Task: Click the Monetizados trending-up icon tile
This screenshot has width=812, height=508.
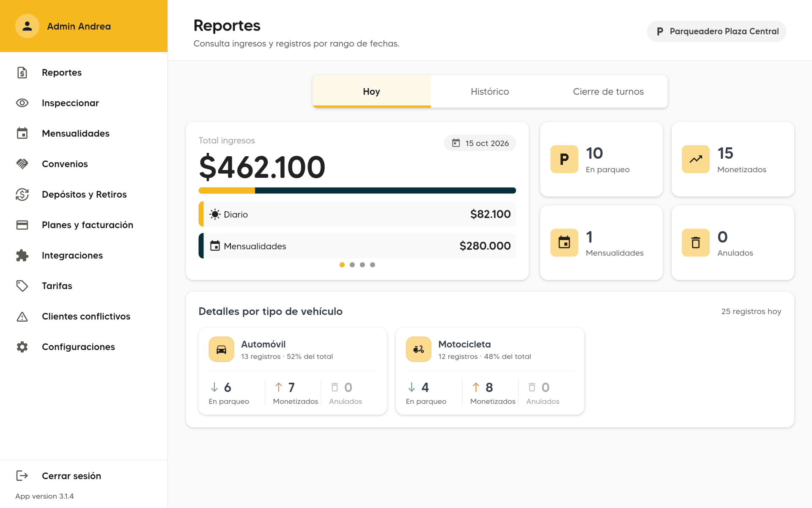Action: pos(696,159)
